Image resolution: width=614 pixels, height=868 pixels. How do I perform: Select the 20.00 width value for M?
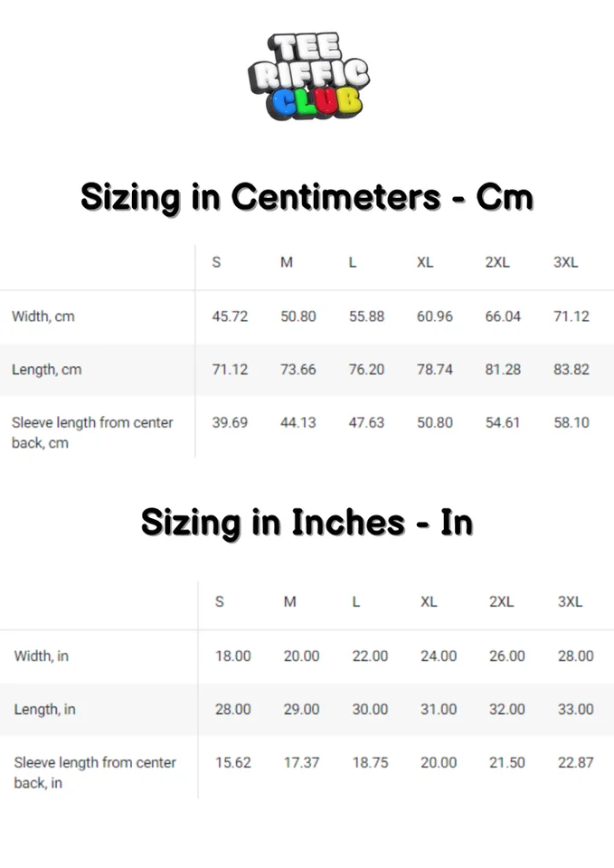coord(301,656)
